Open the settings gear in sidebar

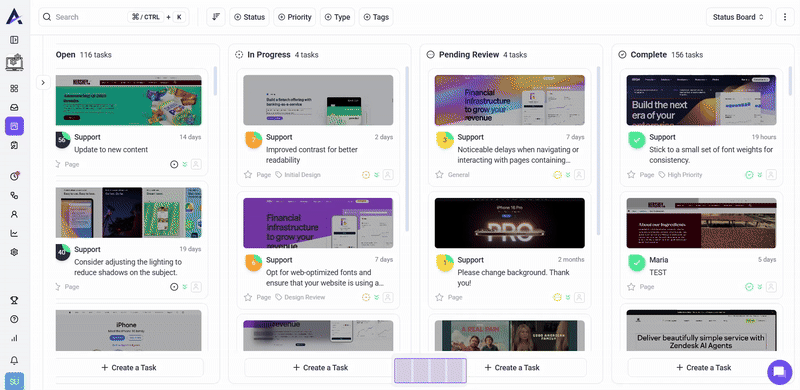14,252
